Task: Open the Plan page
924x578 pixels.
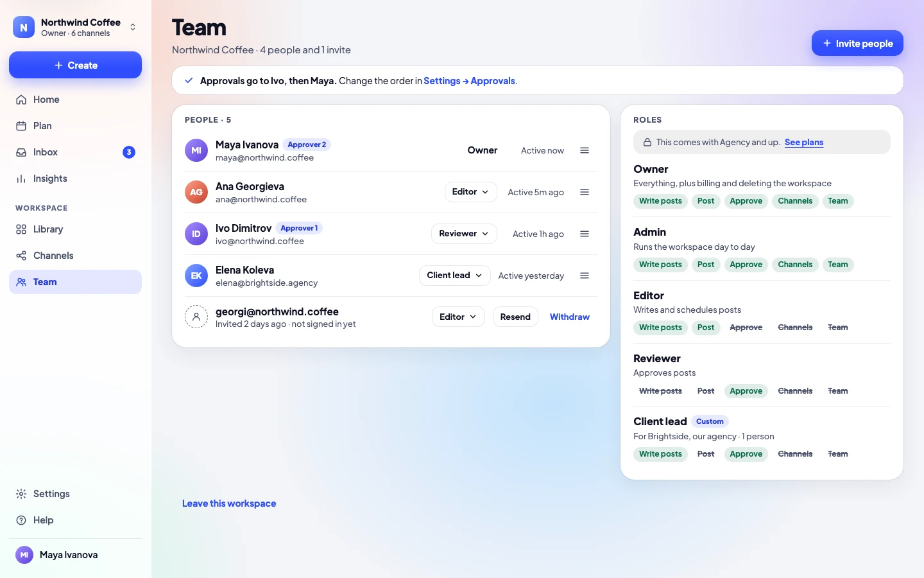Action: (76, 126)
